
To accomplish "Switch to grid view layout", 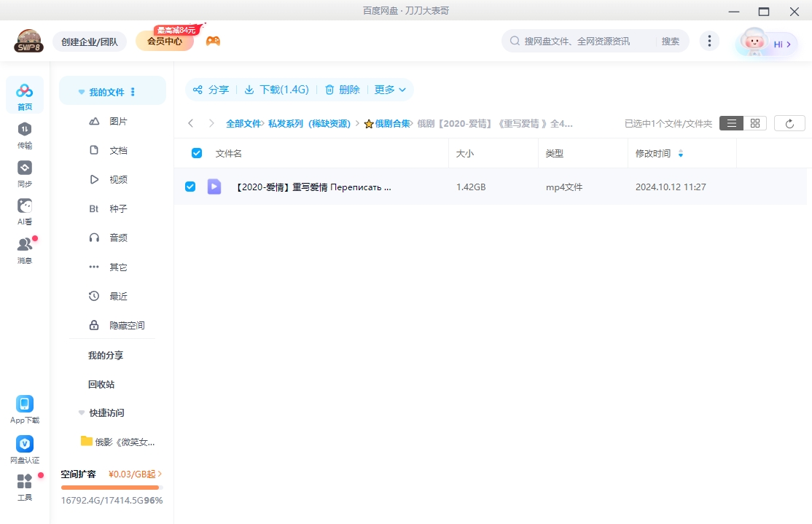I will pyautogui.click(x=754, y=123).
